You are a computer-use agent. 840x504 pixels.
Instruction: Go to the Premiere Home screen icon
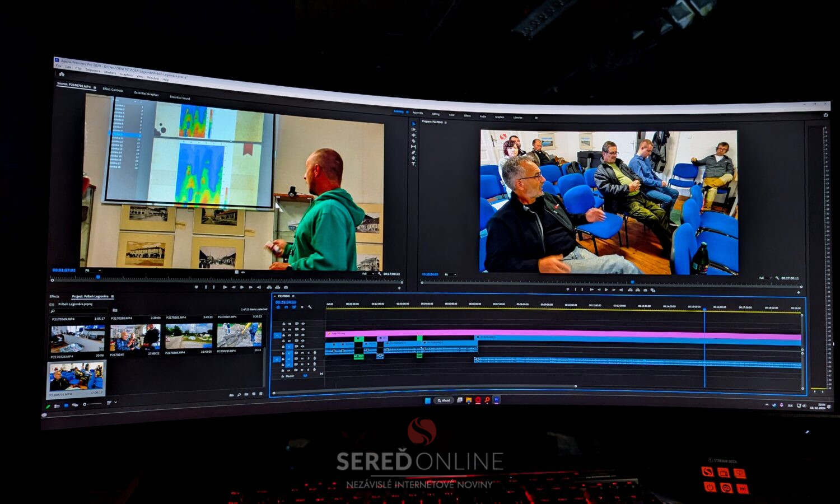62,74
